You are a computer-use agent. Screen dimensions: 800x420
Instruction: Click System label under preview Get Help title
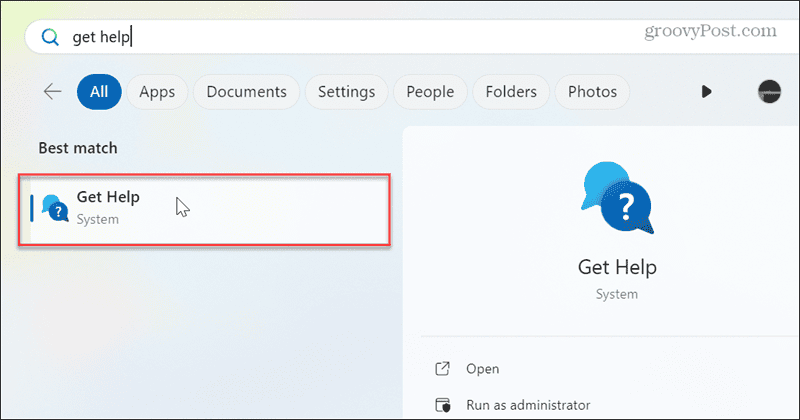617,294
